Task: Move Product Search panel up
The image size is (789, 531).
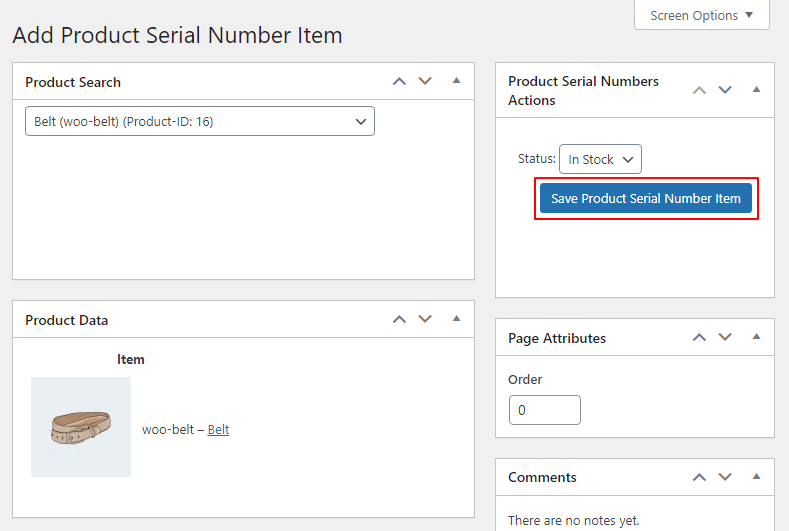Action: [399, 81]
